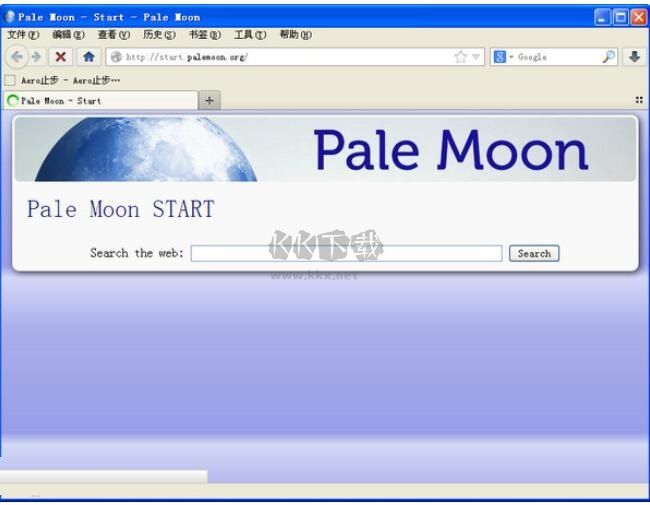Click the Aero止步 bookmark toolbar item
Image resolution: width=650 pixels, height=505 pixels.
click(x=63, y=80)
